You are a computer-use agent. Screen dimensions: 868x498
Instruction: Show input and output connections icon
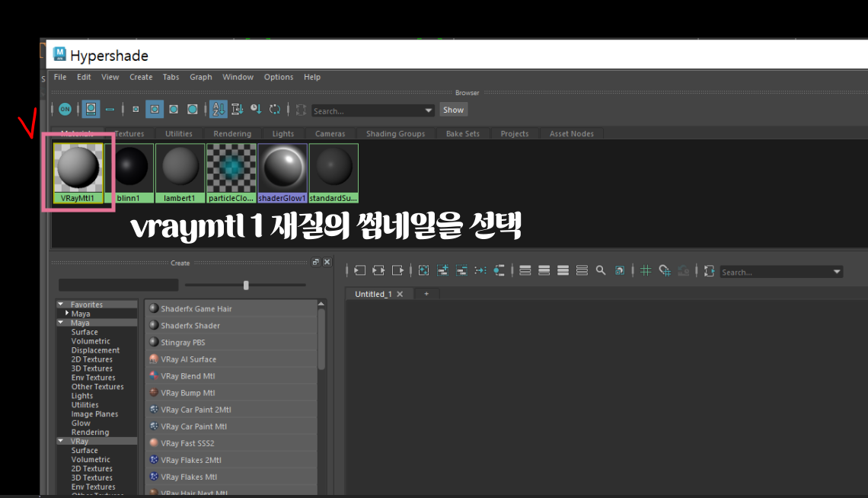point(378,270)
